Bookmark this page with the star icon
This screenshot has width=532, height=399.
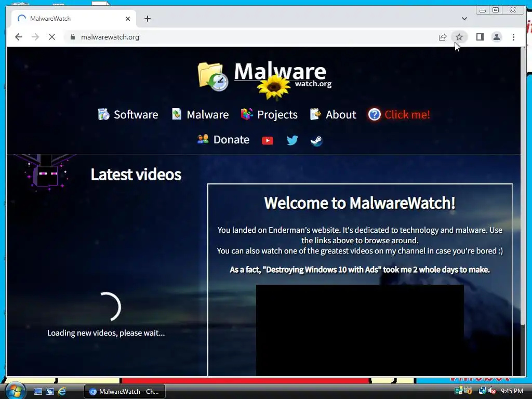point(459,37)
